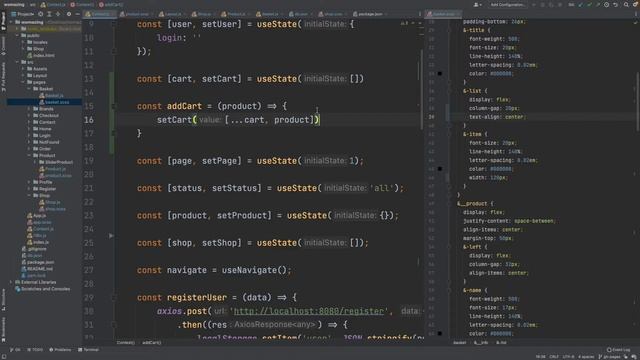Click the IDE settings icon top right
This screenshot has width=640, height=360.
636,5
